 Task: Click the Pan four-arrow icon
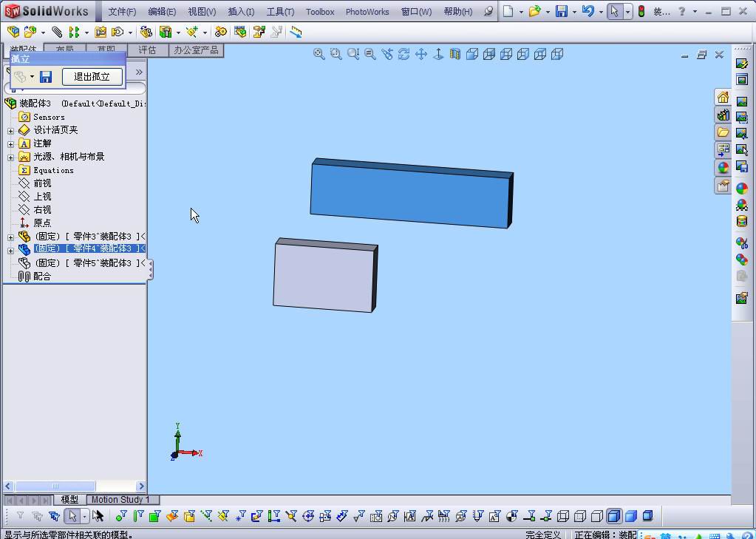pyautogui.click(x=421, y=54)
